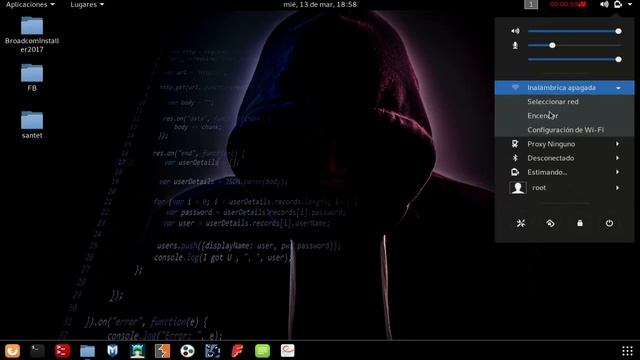Adjust the microphone input slider

click(574, 45)
